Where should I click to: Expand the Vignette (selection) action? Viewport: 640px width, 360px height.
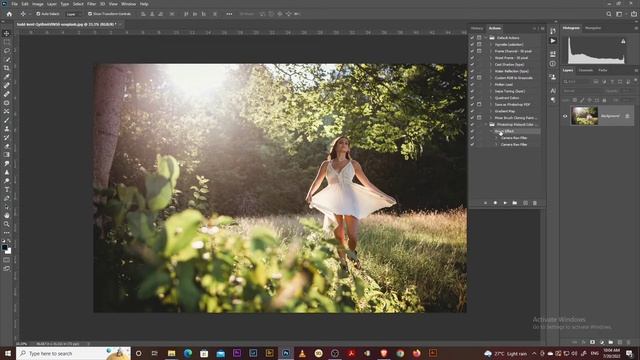pos(491,44)
